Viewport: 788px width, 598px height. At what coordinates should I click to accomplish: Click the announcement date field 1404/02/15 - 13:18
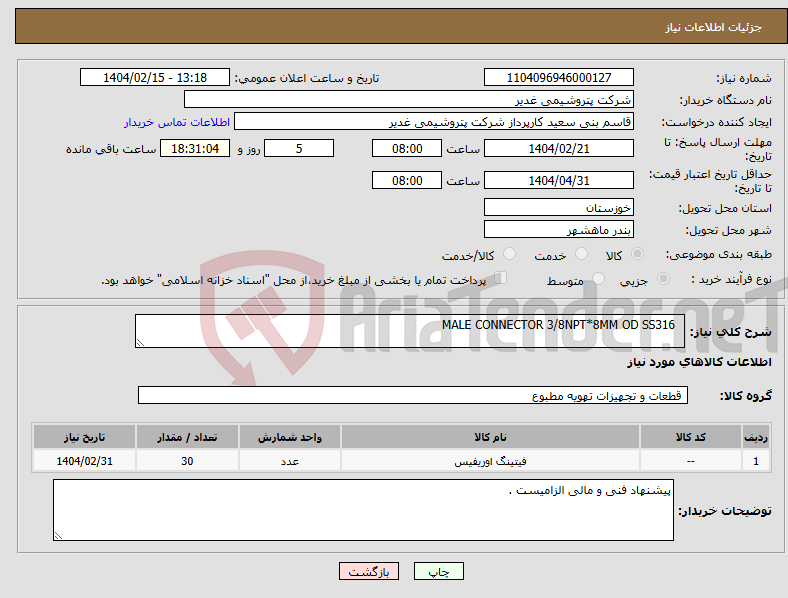[155, 77]
